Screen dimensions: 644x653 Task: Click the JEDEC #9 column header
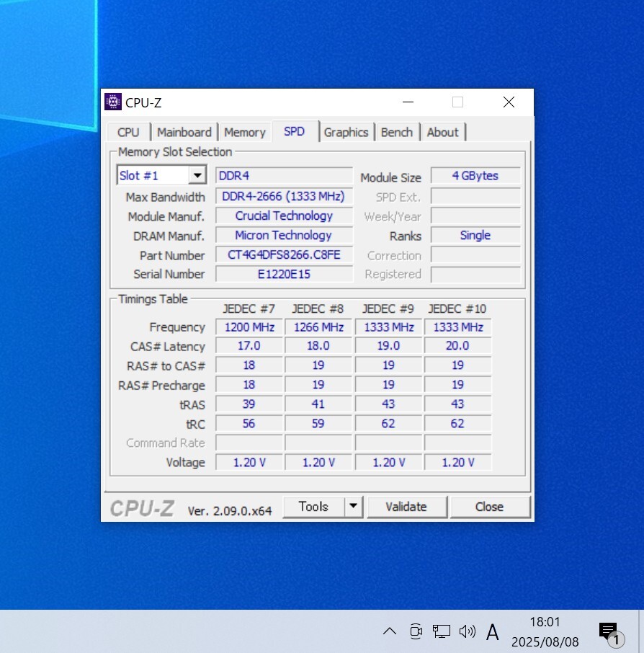388,309
